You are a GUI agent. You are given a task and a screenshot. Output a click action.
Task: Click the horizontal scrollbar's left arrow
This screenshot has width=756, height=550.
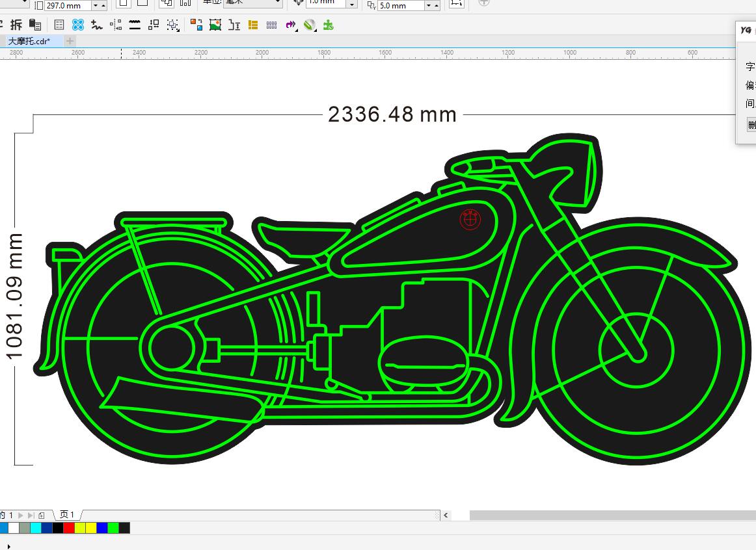pos(446,516)
